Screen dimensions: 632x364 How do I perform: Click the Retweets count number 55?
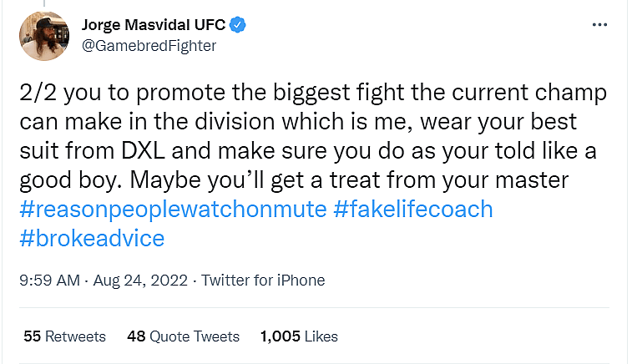point(32,336)
